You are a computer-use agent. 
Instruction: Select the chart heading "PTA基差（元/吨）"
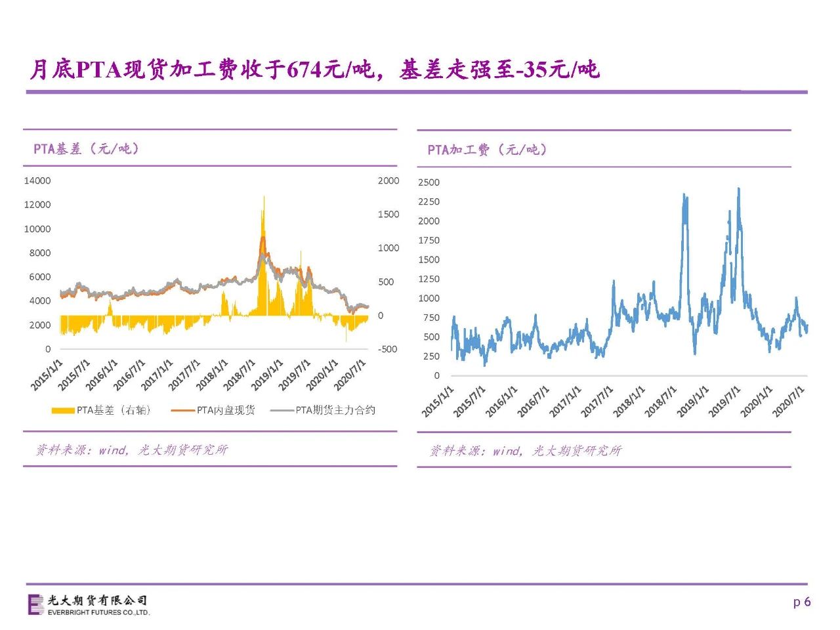click(x=87, y=149)
